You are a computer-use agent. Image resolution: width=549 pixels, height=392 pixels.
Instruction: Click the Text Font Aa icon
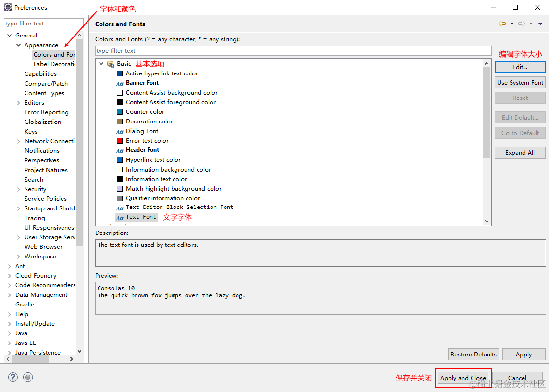coord(120,218)
